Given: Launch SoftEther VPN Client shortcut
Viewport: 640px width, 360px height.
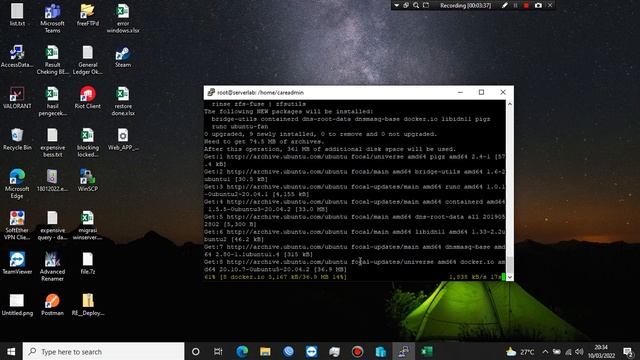Looking at the screenshot, I should click(x=17, y=225).
